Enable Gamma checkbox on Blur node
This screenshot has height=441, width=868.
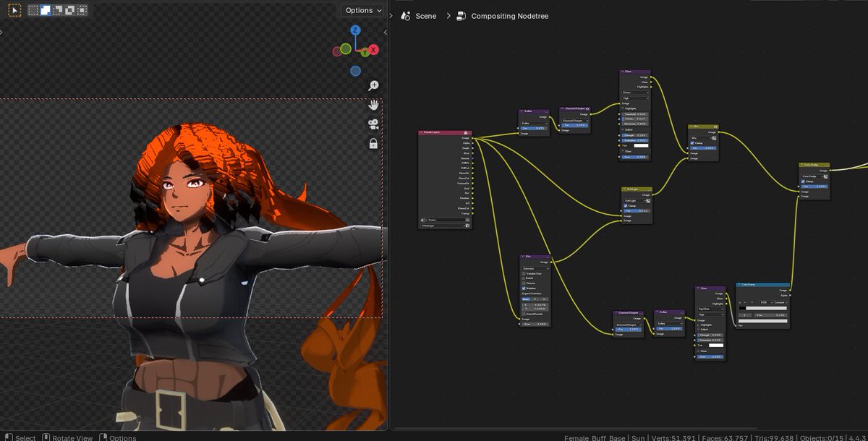[x=524, y=283]
